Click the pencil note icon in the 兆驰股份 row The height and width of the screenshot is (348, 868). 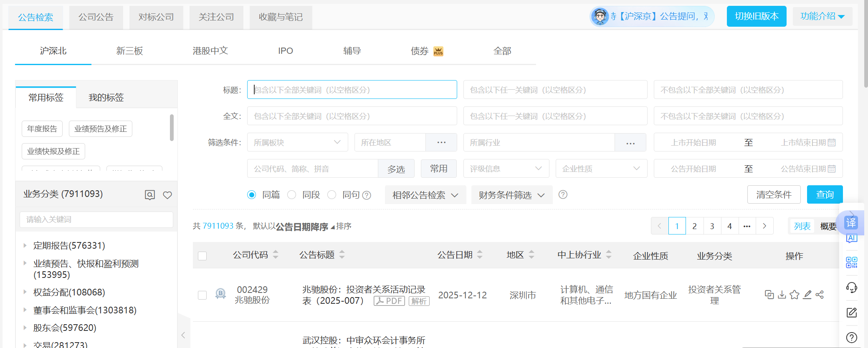807,295
